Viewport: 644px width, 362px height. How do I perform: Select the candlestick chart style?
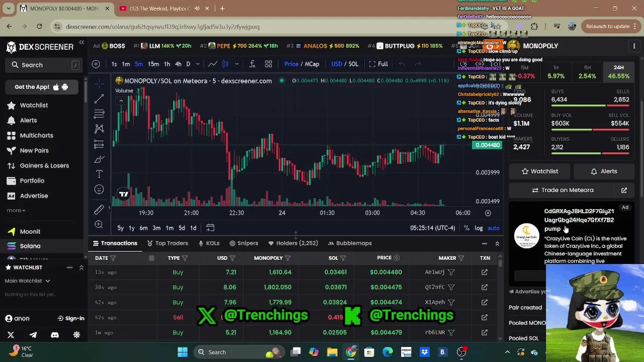225,64
